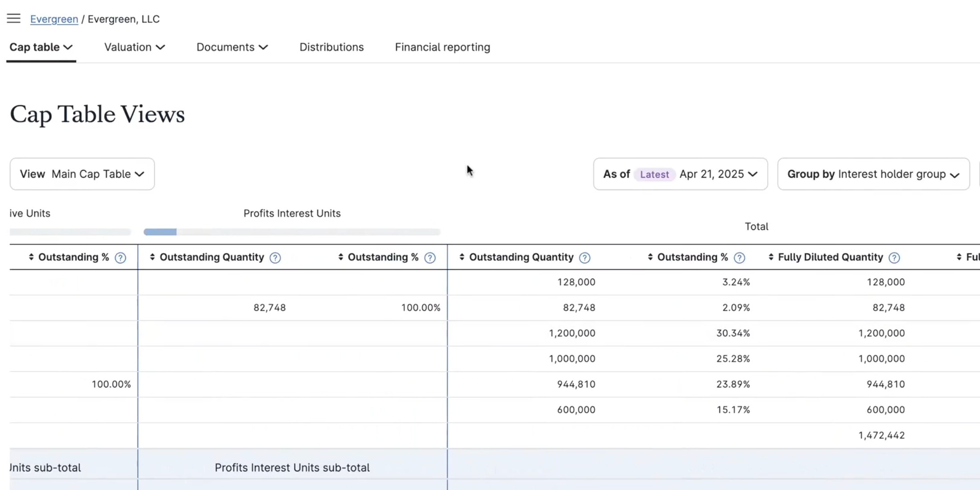The height and width of the screenshot is (490, 980).
Task: Open the Financial reporting tab
Action: point(442,47)
